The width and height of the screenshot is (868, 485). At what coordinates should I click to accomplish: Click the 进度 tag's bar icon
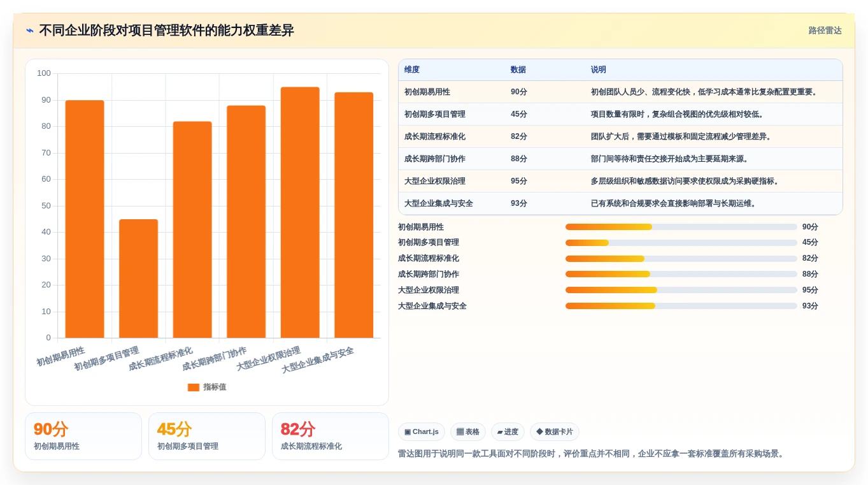coord(500,432)
